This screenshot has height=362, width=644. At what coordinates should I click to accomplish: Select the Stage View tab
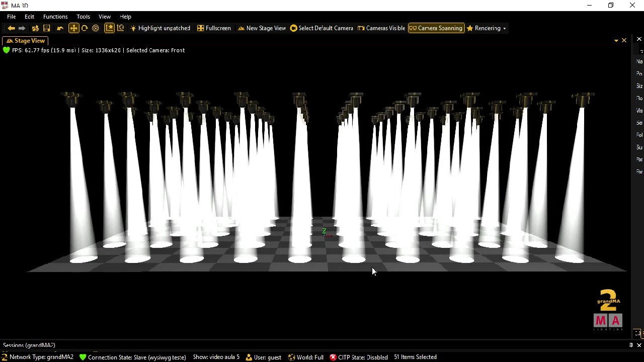(26, 41)
